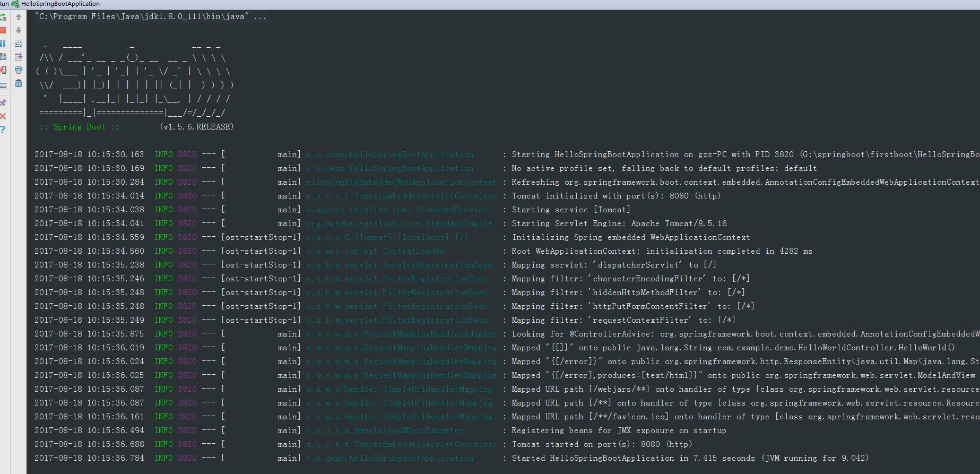
Task: Click logger 'o.s.web.context.ContextLoader'
Action: tap(375, 251)
